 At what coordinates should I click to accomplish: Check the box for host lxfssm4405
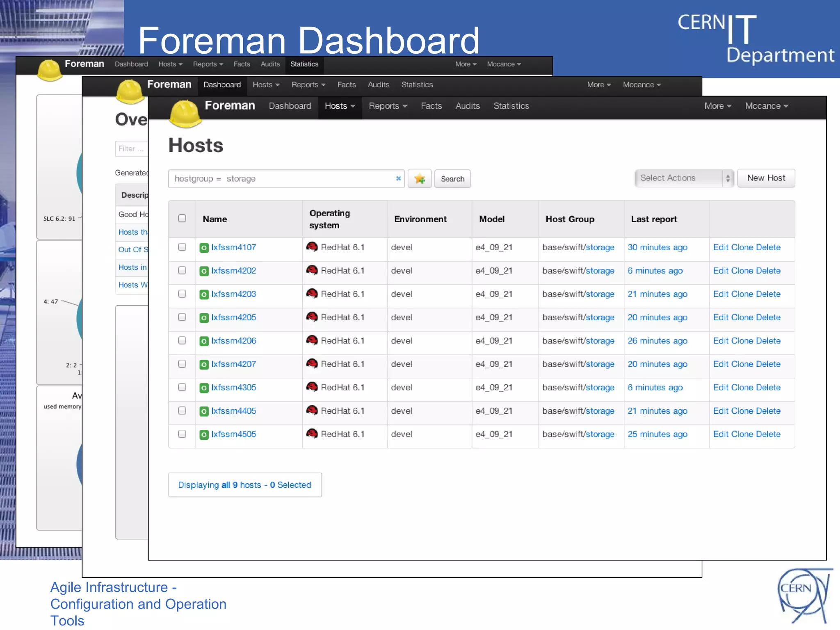tap(182, 411)
